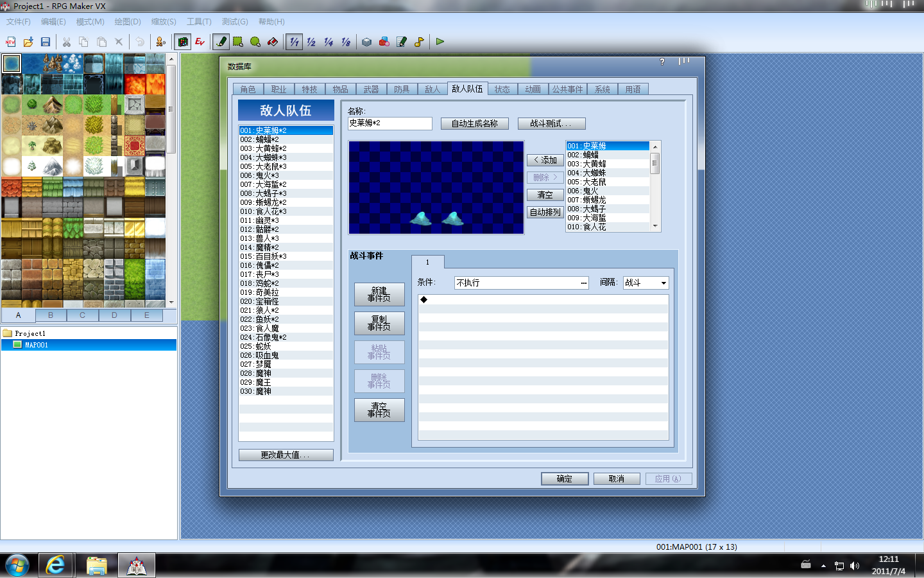Viewport: 924px width, 578px height.
Task: Switch to the 敌人 tab in database
Action: click(x=432, y=89)
